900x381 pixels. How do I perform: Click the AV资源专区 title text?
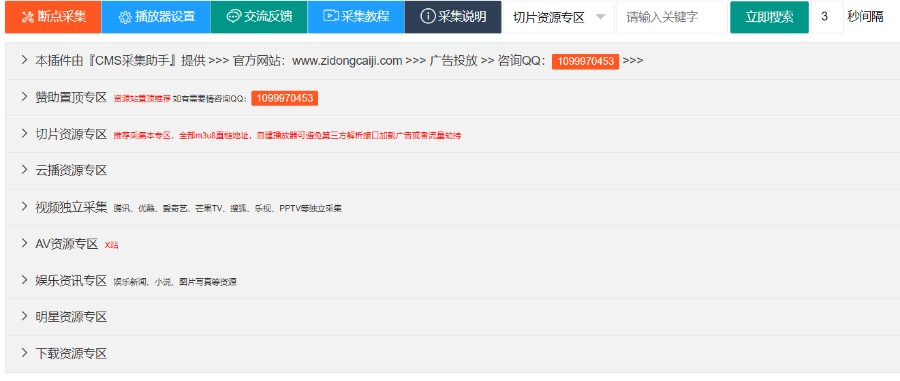(x=67, y=244)
